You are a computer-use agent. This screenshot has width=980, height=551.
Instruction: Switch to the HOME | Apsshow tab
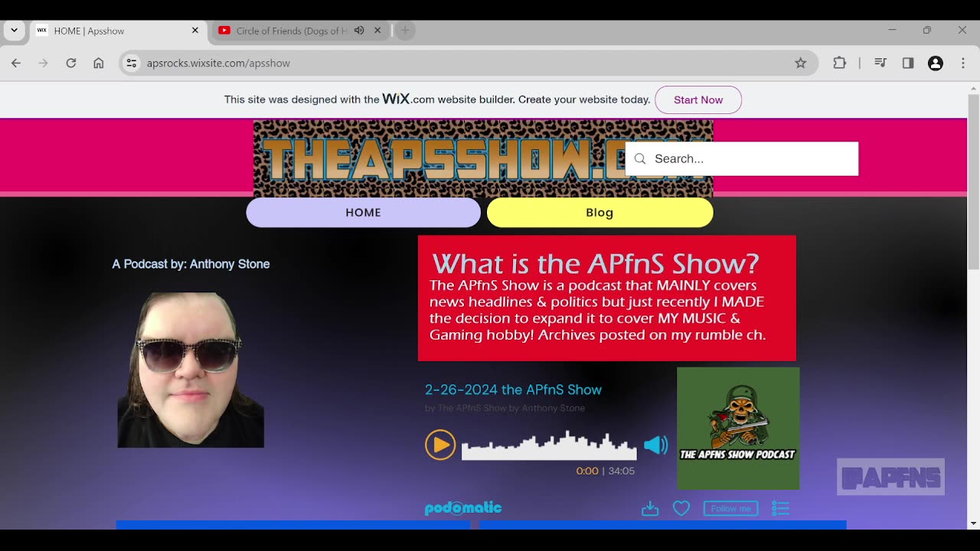coord(119,31)
